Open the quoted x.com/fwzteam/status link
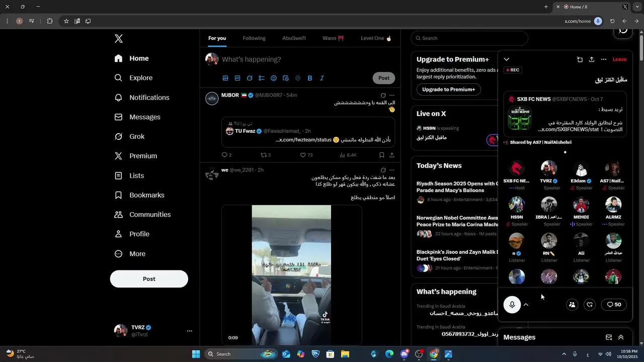The image size is (644, 362). point(304,140)
